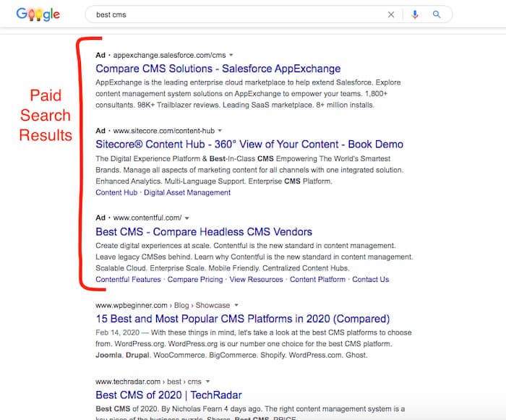The image size is (506, 420).
Task: Click the 'Contentful Features' sitelink
Action: coord(128,280)
